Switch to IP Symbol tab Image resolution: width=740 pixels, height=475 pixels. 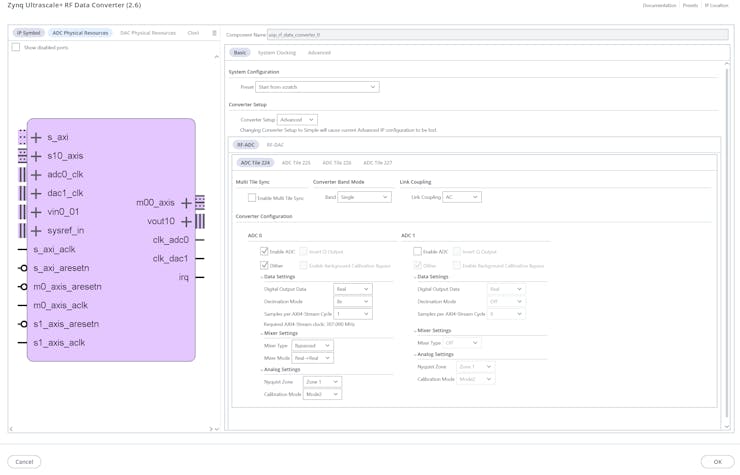tap(29, 33)
